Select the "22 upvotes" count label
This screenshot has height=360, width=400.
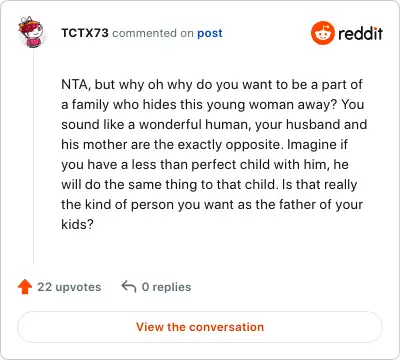click(x=69, y=287)
